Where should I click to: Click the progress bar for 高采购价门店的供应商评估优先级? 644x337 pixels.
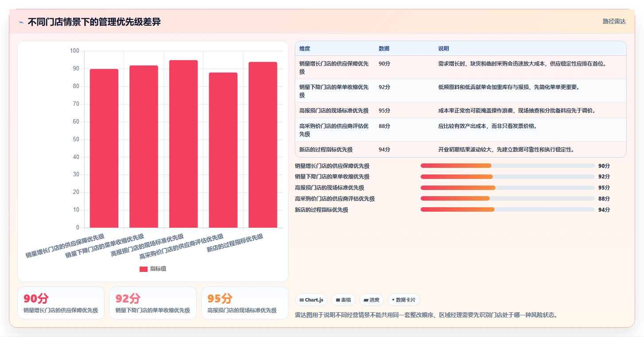[507, 199]
